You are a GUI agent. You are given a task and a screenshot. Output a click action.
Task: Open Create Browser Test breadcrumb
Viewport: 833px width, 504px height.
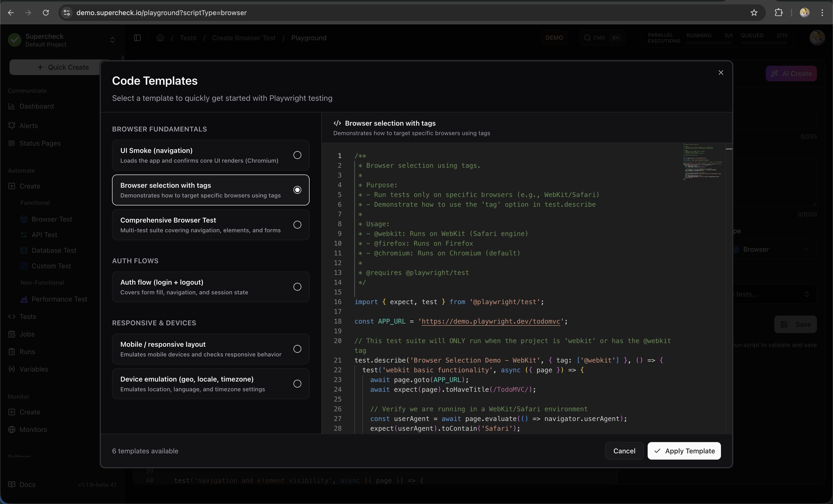[x=244, y=38]
